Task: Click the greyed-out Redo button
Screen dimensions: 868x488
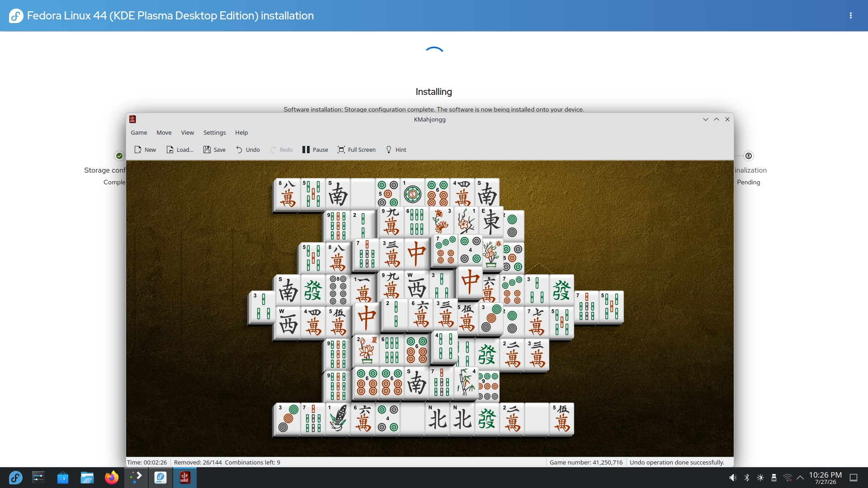Action: click(281, 150)
